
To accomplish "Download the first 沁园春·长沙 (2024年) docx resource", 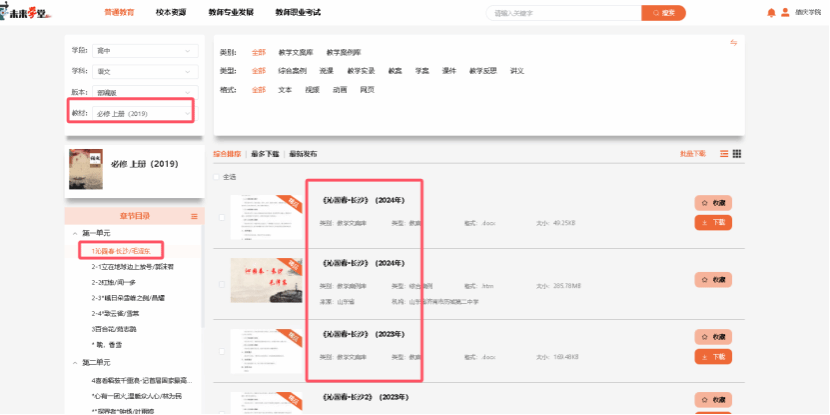I will pyautogui.click(x=714, y=222).
